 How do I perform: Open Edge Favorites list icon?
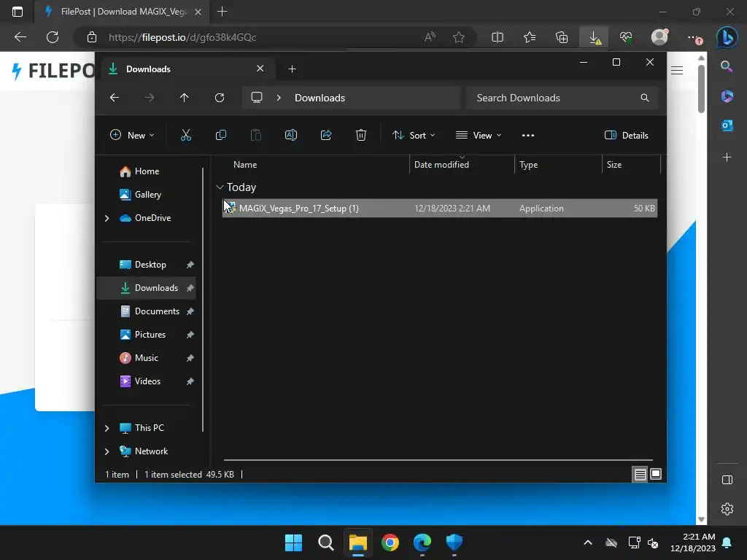530,37
